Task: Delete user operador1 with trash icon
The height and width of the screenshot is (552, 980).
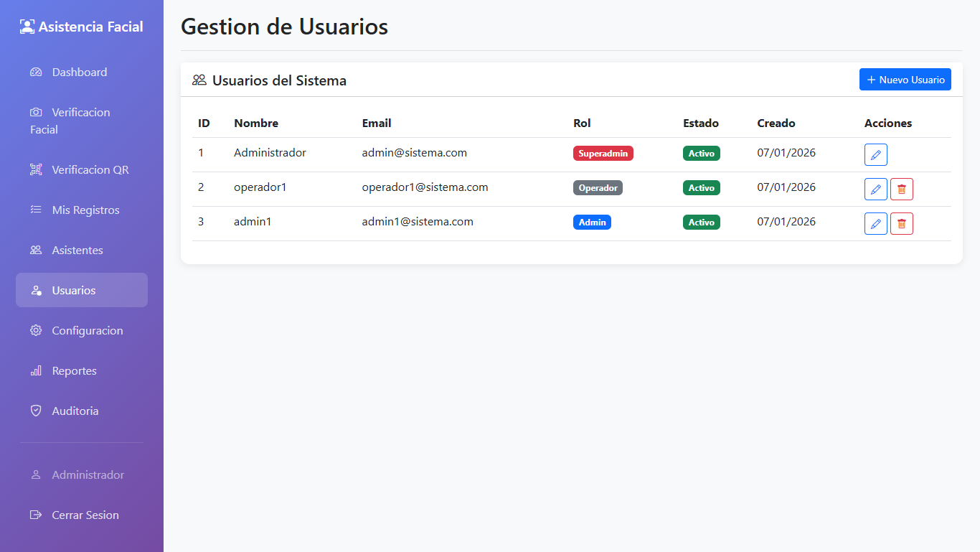Action: point(901,190)
